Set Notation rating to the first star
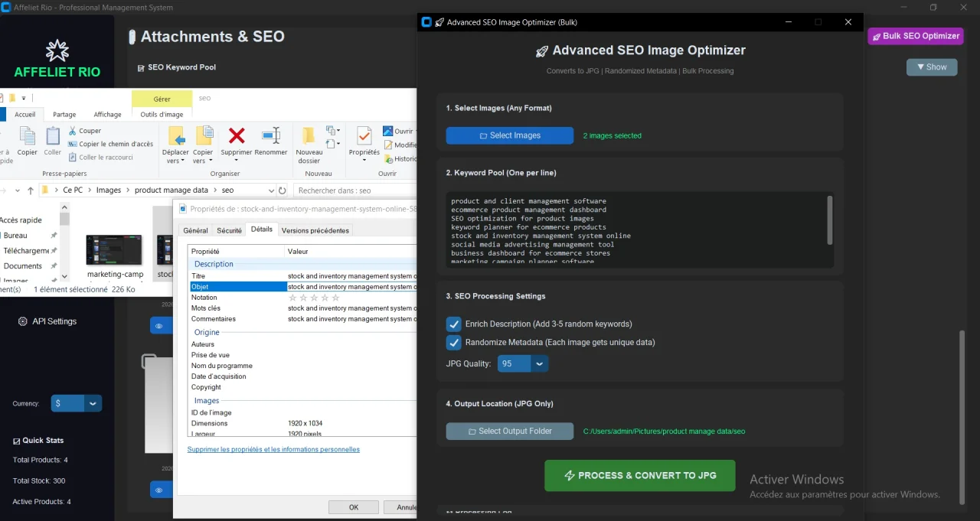Viewport: 980px width, 521px height. coord(292,298)
